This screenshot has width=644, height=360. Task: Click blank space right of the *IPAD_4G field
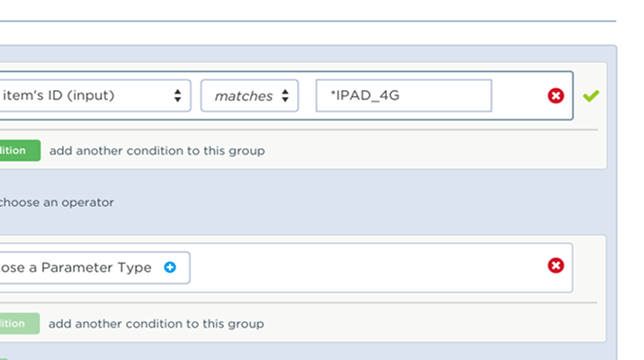click(x=519, y=95)
